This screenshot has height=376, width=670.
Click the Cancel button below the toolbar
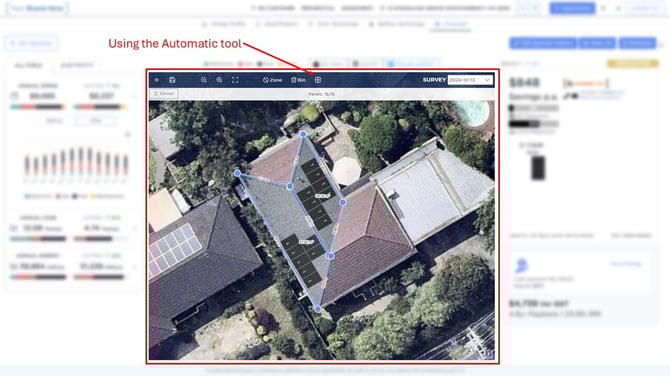pos(164,94)
